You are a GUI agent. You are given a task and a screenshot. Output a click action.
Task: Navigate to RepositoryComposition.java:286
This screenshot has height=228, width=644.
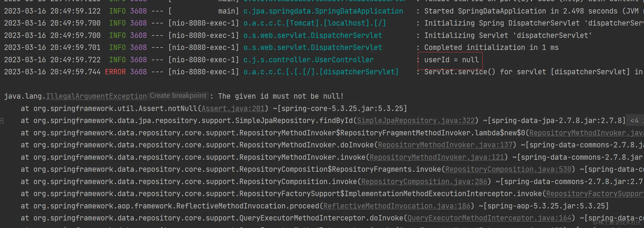[x=424, y=182]
